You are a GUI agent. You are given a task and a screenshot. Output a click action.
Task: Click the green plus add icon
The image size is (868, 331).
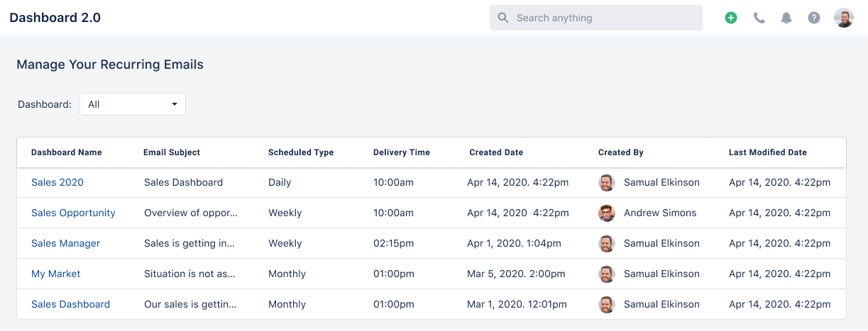pyautogui.click(x=731, y=18)
